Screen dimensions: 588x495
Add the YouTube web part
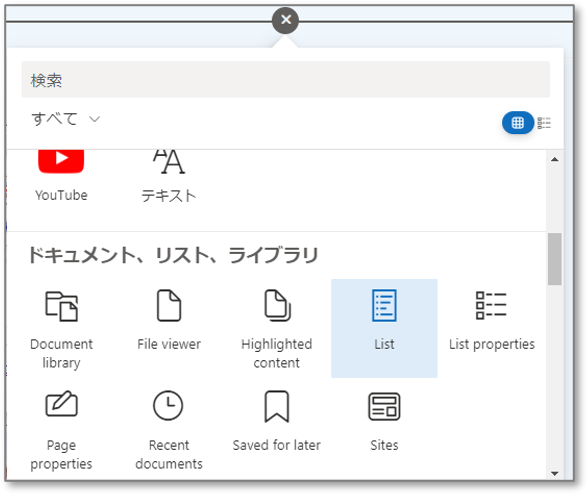61,176
